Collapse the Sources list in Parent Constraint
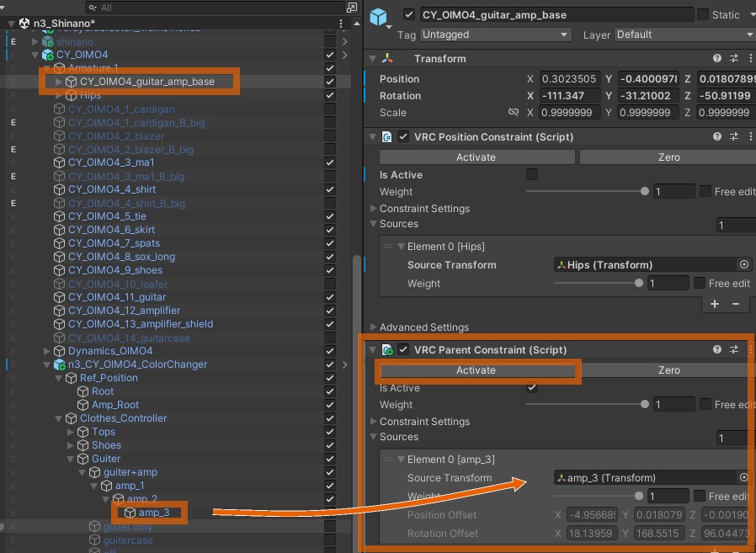This screenshot has width=756, height=553. point(373,437)
